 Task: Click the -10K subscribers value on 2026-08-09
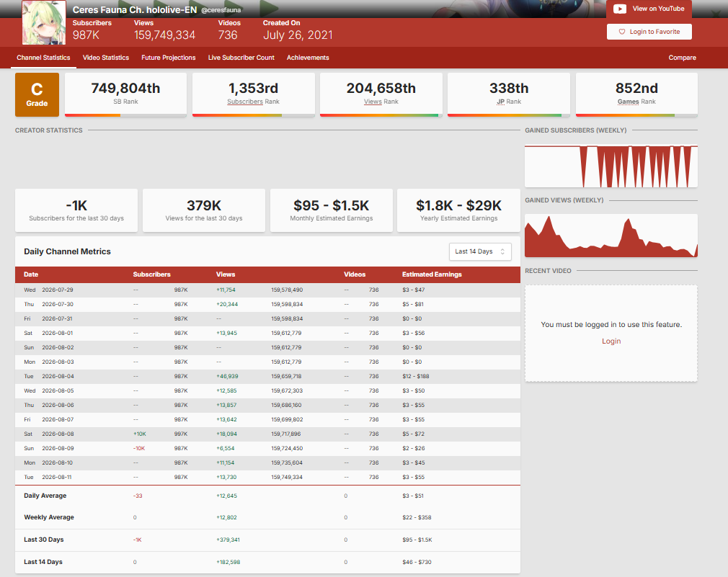point(139,448)
